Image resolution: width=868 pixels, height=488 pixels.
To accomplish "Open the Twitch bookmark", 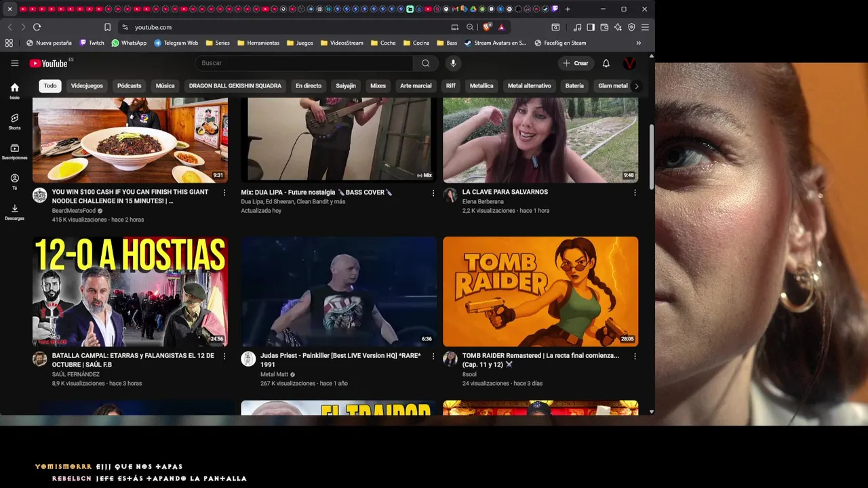I will (92, 43).
